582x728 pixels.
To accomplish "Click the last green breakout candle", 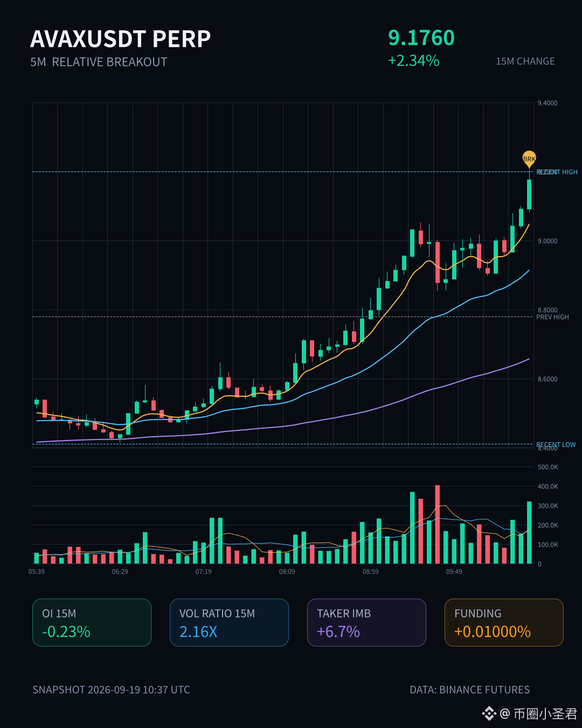I will 529,194.
